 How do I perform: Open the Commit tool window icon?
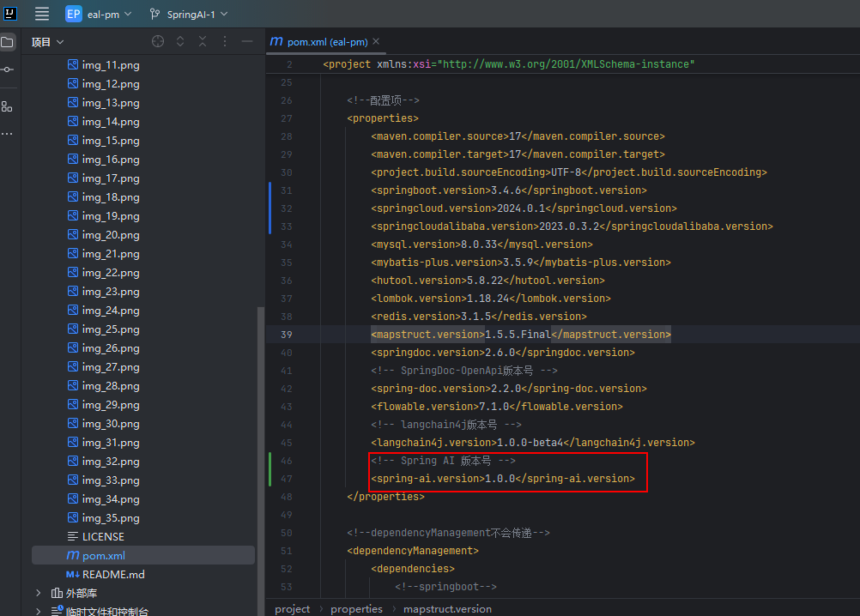(x=8, y=69)
